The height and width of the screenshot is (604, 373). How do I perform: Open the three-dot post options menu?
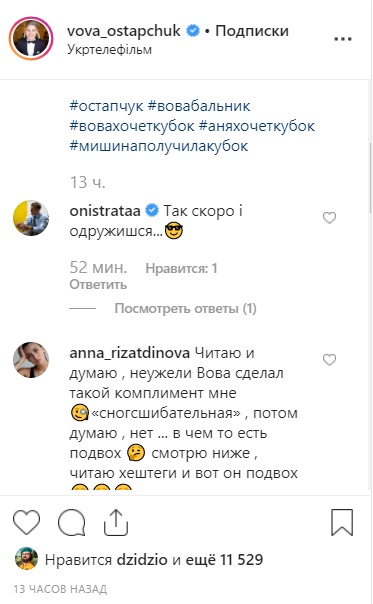click(343, 39)
